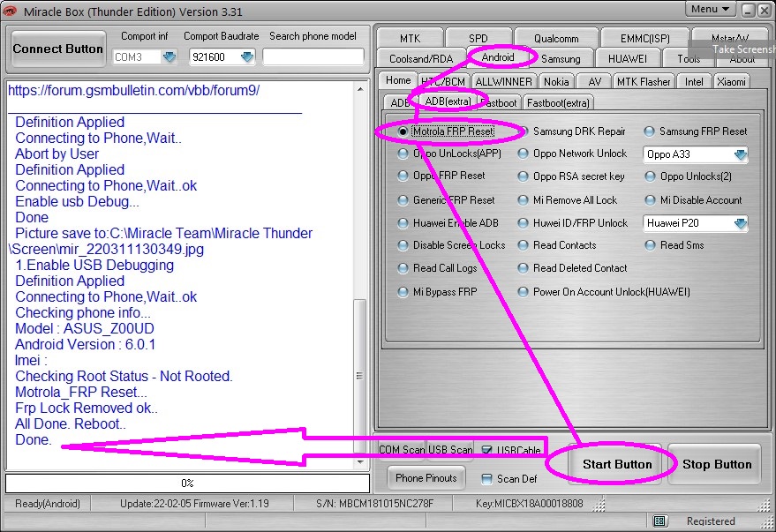Switch to the MTK Flasher sub-tab
The image size is (776, 532).
644,81
